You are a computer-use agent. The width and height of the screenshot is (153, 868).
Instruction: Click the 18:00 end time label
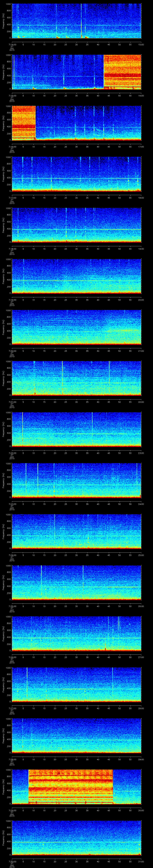click(141, 197)
